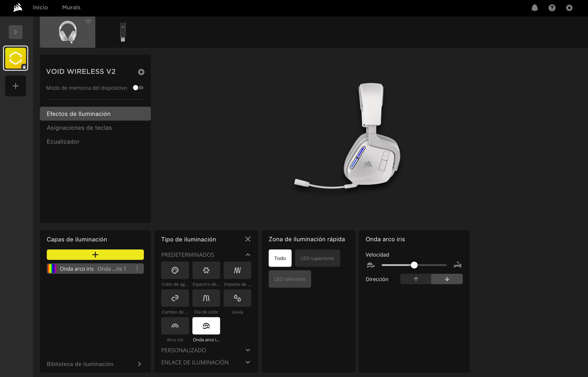588x377 pixels.
Task: Add a new lighting layer
Action: tap(95, 254)
